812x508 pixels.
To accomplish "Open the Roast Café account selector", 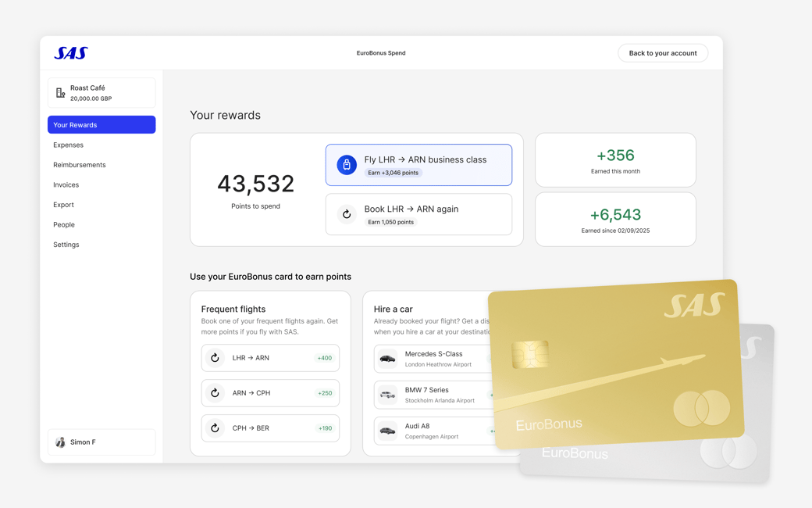I will click(x=101, y=93).
